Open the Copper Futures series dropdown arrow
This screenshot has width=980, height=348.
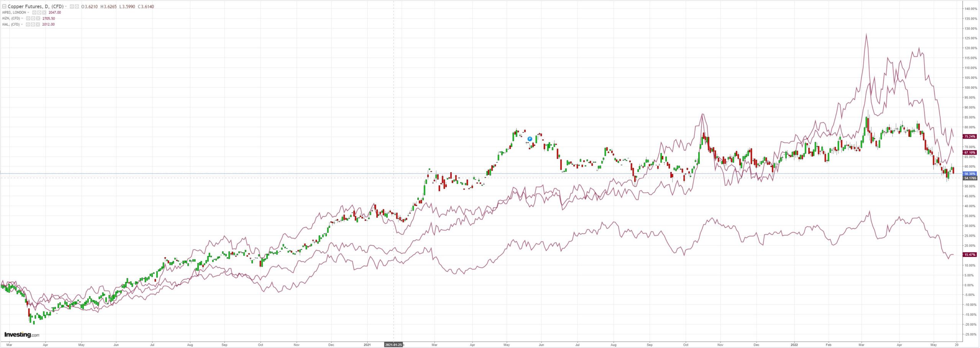click(66, 6)
